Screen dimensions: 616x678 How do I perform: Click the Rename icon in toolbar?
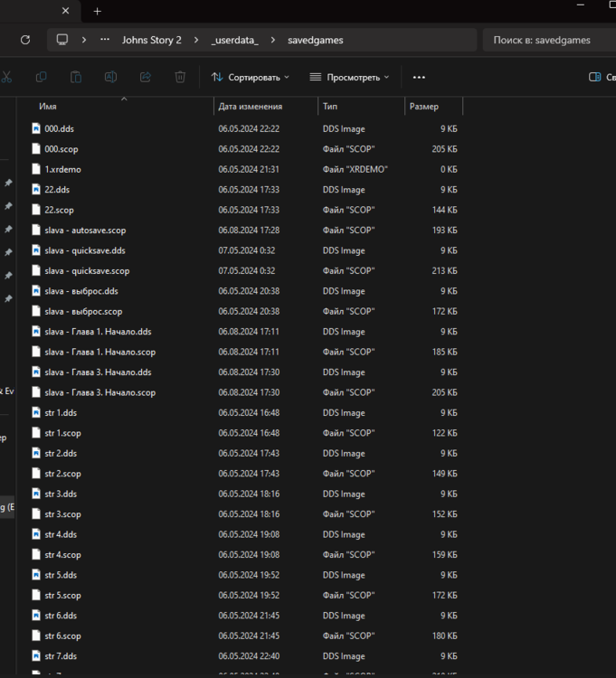(x=110, y=78)
